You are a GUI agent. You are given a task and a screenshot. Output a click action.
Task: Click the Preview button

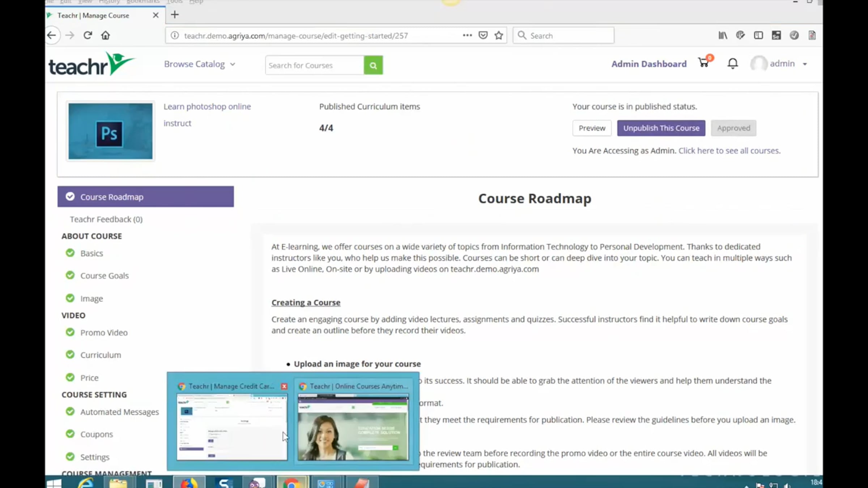592,128
